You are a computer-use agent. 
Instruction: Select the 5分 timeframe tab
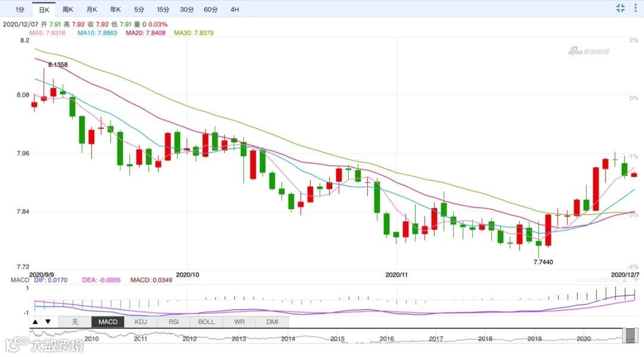pyautogui.click(x=139, y=9)
